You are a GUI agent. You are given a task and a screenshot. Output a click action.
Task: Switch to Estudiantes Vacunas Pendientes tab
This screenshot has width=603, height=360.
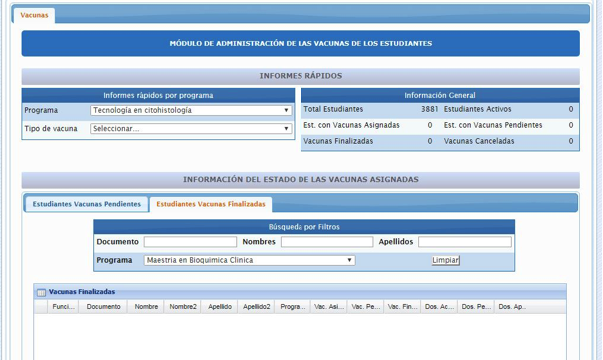click(x=87, y=204)
